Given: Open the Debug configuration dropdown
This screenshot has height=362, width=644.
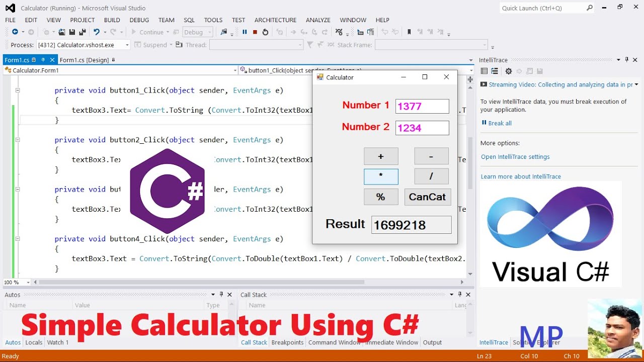Looking at the screenshot, I should tap(210, 32).
